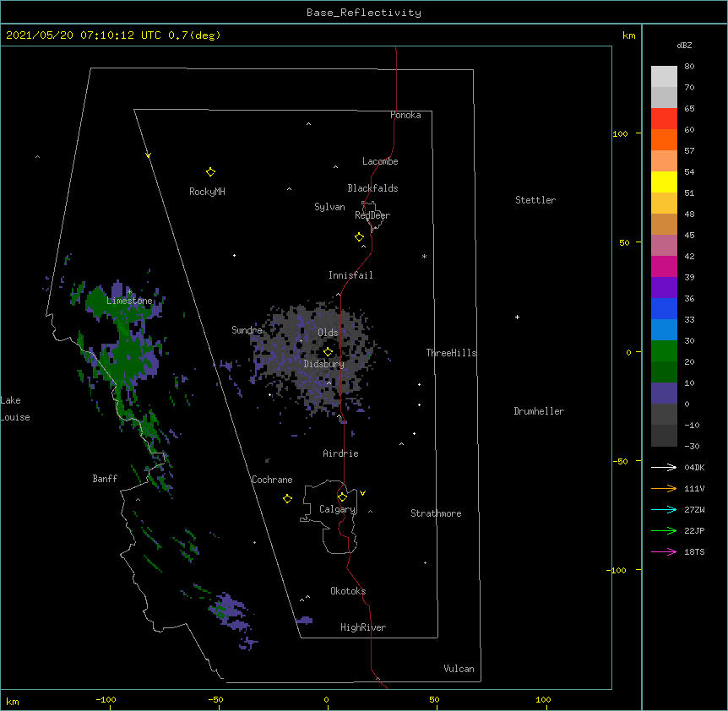728x711 pixels.
Task: Click the yellow V marker right of Calgary diamond
Action: [362, 493]
